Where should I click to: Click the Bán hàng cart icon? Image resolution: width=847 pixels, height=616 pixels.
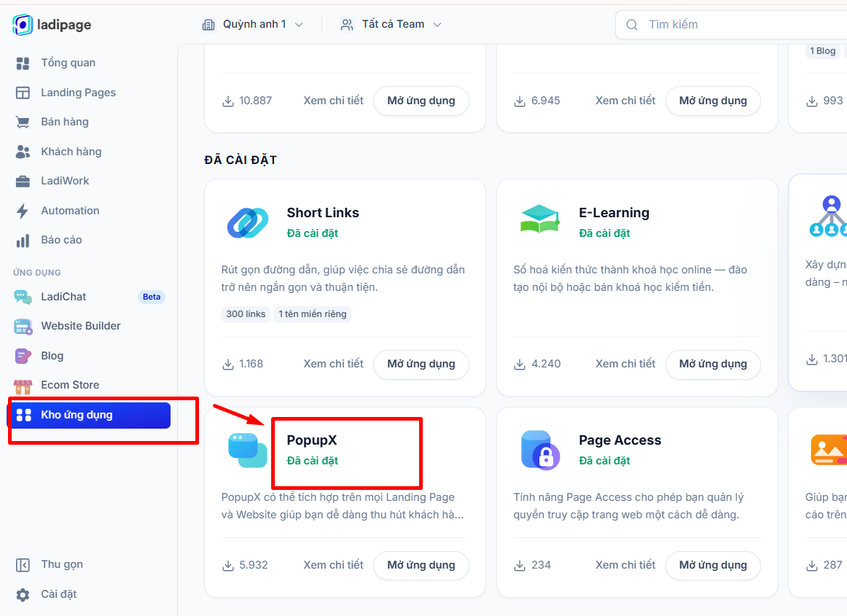(x=23, y=122)
